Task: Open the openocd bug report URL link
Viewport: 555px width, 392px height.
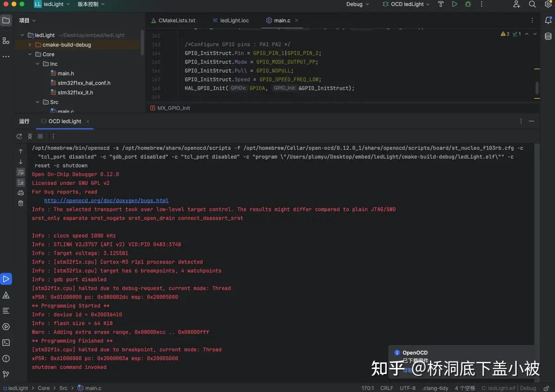Action: (106, 200)
